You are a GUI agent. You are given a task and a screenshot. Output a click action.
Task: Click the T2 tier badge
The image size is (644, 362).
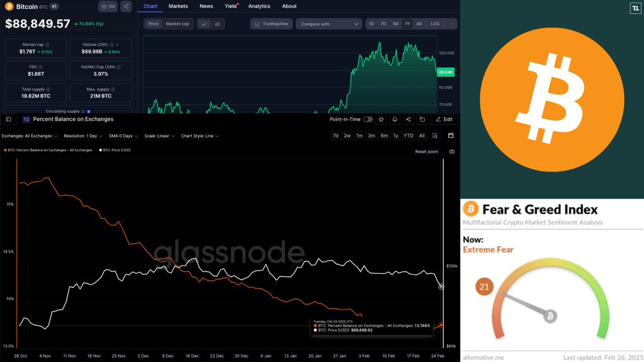26,119
